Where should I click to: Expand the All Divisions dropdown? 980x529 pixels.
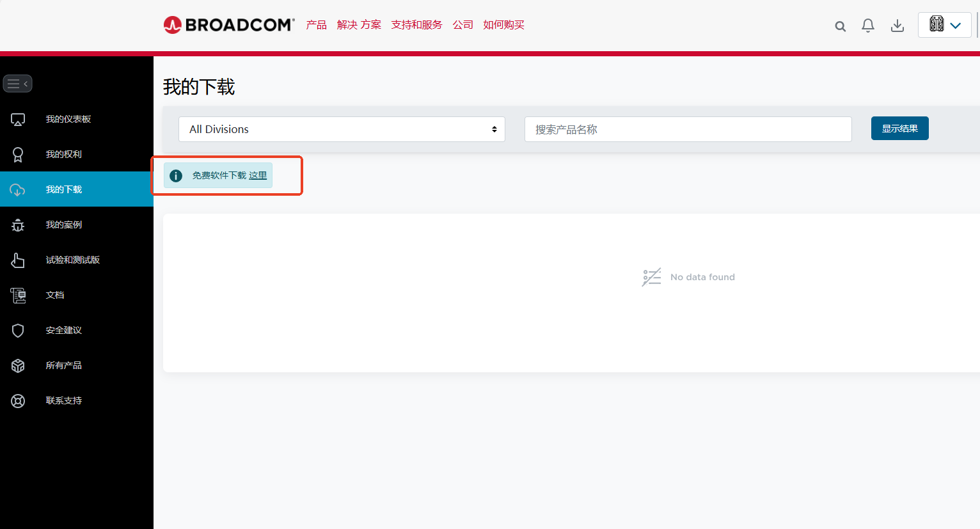click(342, 129)
